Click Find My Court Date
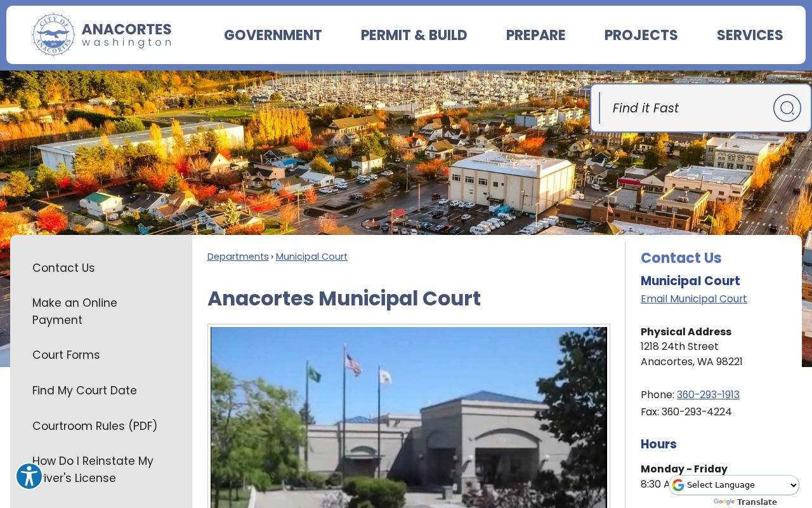This screenshot has height=508, width=812. pyautogui.click(x=84, y=391)
